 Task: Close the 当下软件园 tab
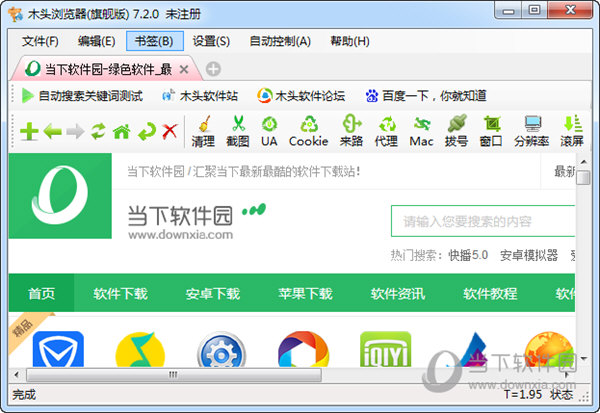184,69
